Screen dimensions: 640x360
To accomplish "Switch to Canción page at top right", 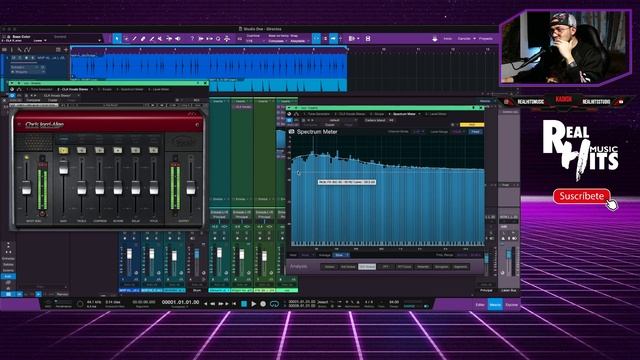I will pos(464,38).
